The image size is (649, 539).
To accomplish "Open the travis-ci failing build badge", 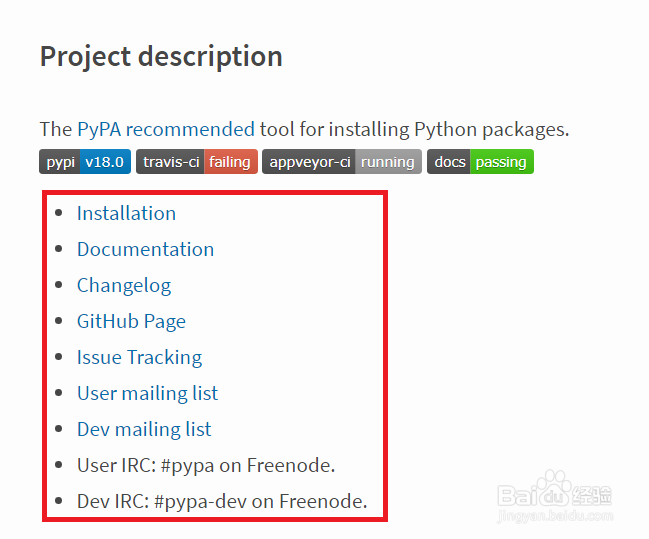I will tap(197, 162).
